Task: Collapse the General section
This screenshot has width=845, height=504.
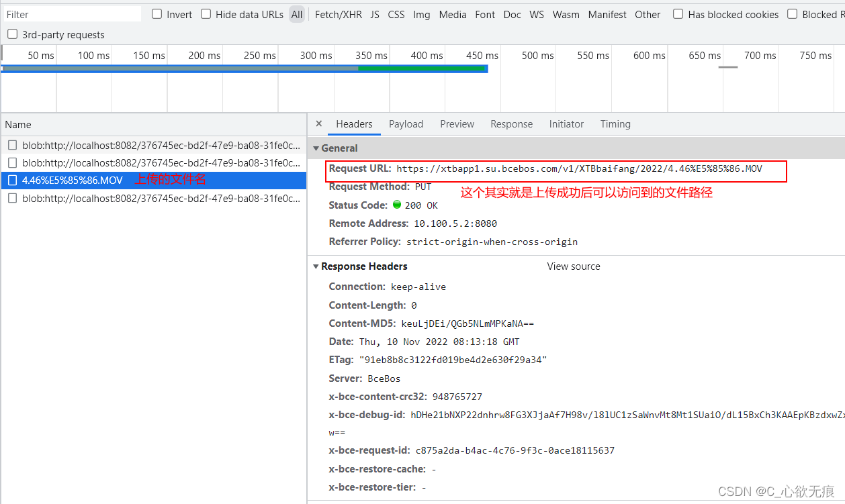Action: [317, 148]
